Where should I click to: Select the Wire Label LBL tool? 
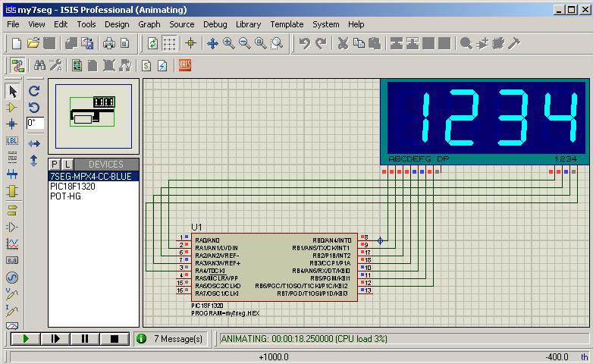(12, 141)
